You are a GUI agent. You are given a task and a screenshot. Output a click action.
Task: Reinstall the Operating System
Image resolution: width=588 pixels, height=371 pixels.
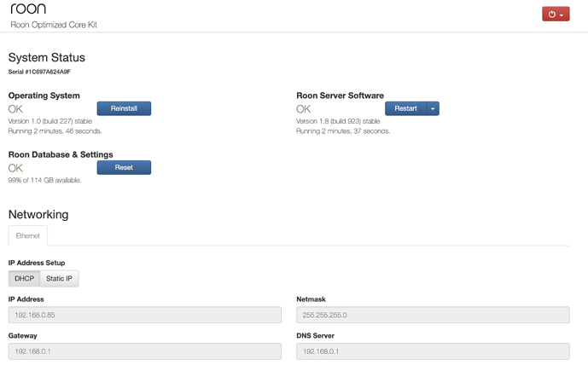(x=124, y=108)
